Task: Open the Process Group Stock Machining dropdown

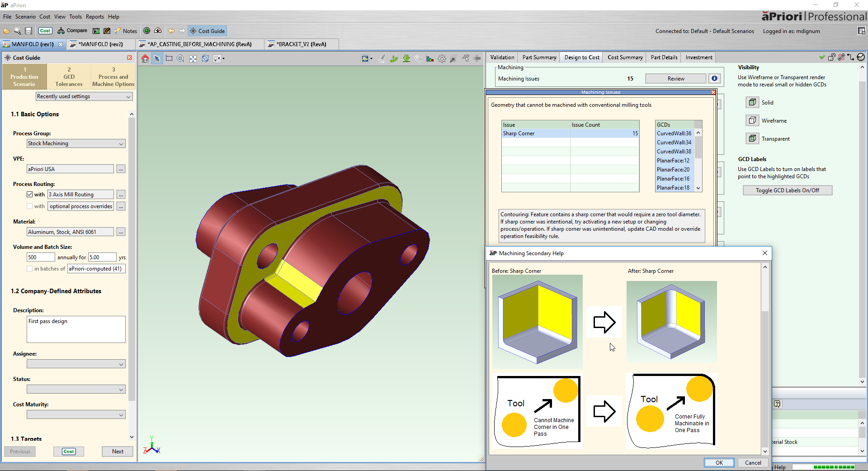Action: click(76, 143)
